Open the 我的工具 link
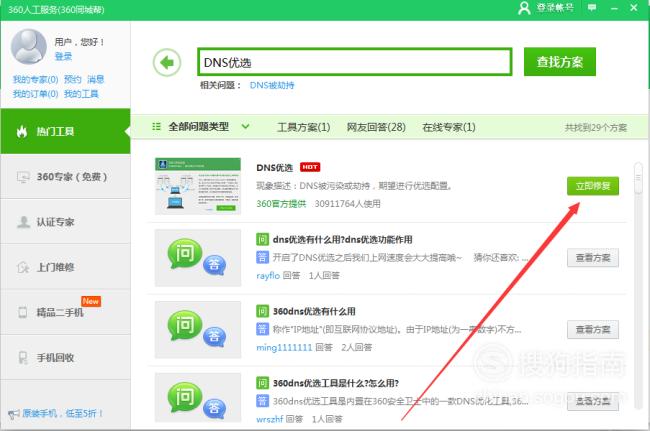This screenshot has width=650, height=431. pos(81,94)
